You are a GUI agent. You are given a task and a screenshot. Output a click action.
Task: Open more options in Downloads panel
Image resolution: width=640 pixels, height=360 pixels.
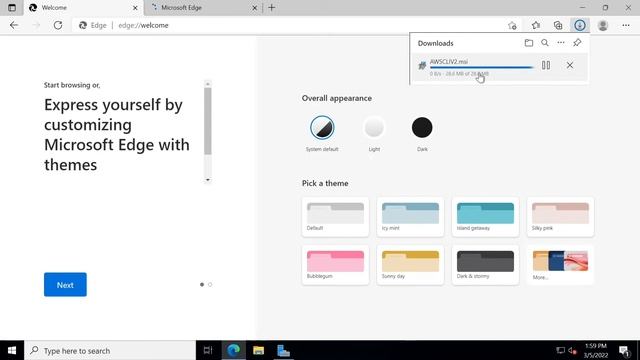561,43
